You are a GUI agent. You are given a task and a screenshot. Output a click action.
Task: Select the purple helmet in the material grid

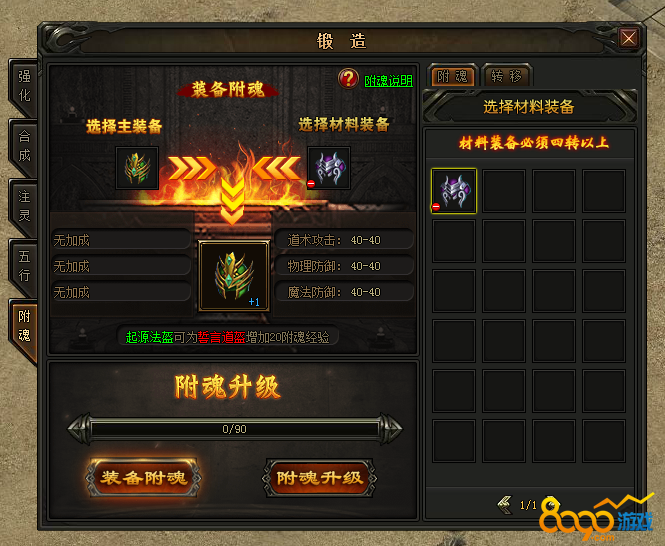click(x=454, y=191)
